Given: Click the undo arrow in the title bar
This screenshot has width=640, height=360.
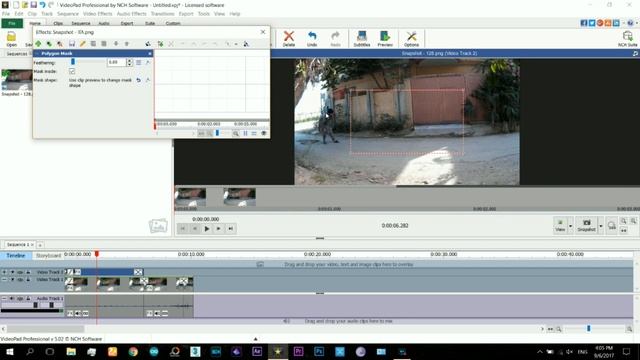Looking at the screenshot, I should (x=42, y=5).
